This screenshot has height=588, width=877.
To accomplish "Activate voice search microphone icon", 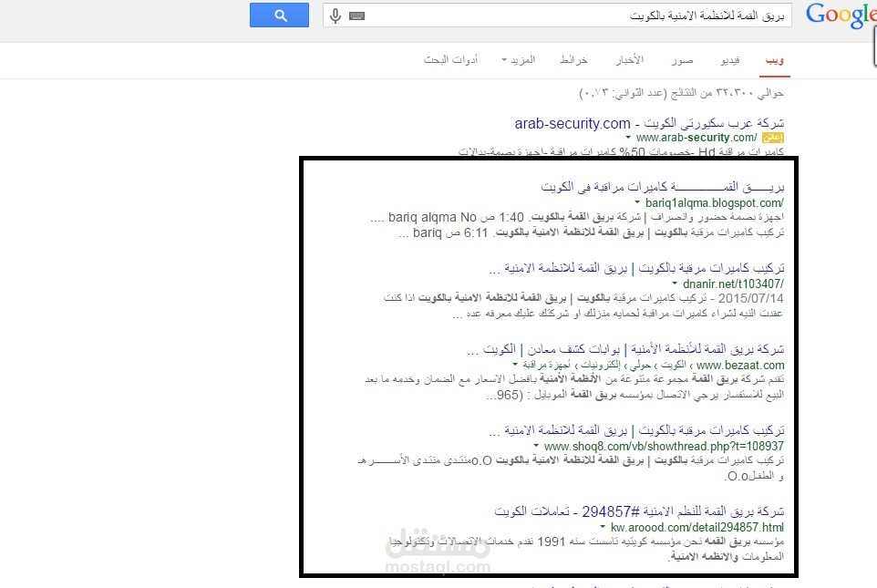I will 335,15.
